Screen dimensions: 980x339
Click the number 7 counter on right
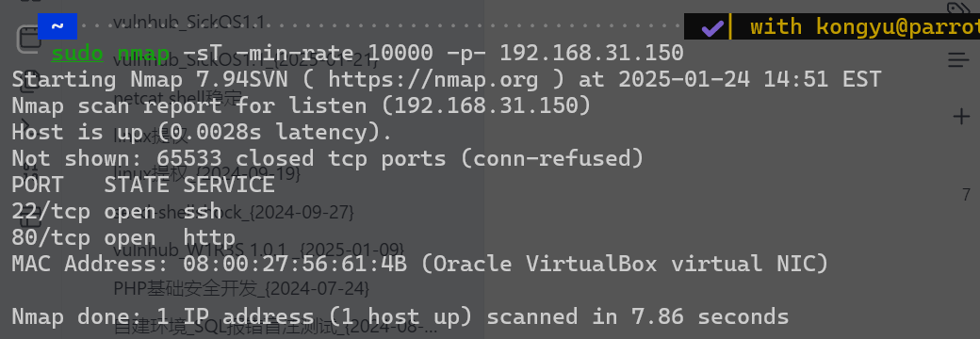pyautogui.click(x=966, y=196)
